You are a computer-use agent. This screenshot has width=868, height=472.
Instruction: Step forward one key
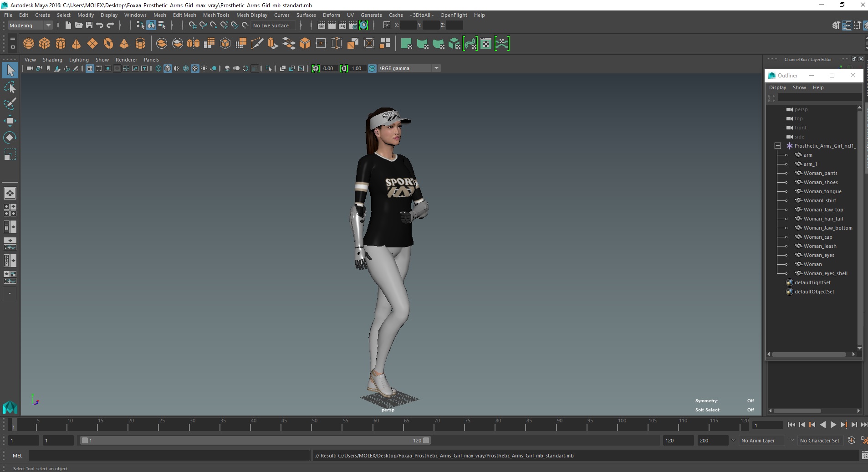pyautogui.click(x=843, y=425)
